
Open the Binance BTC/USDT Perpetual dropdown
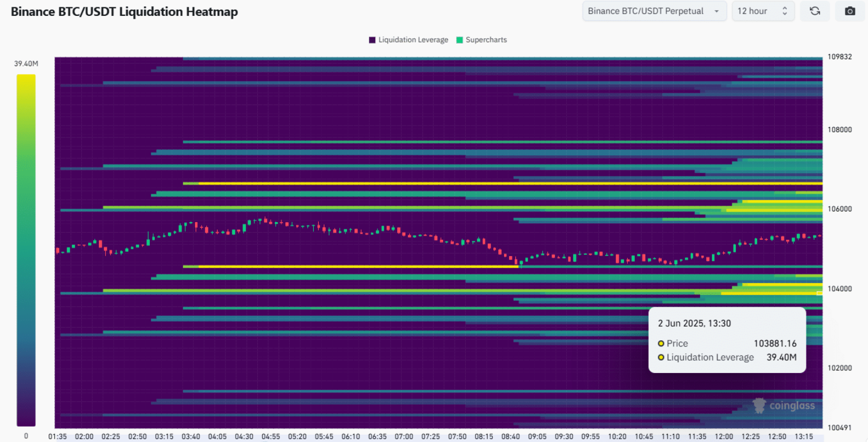click(x=654, y=11)
